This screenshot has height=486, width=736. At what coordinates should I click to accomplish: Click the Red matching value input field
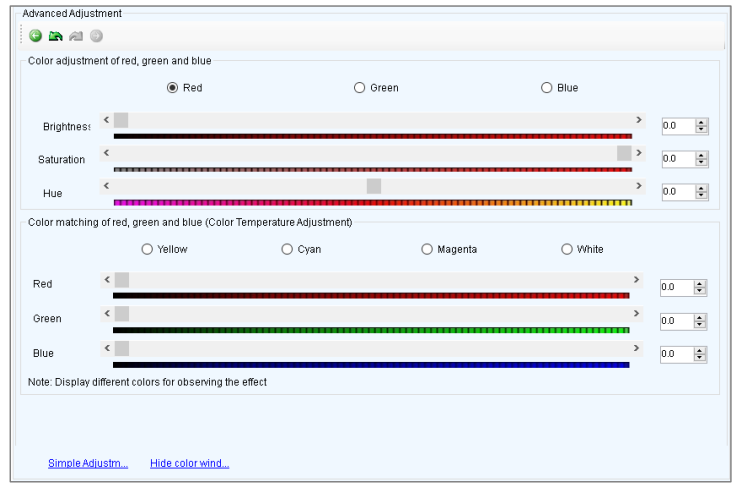677,287
